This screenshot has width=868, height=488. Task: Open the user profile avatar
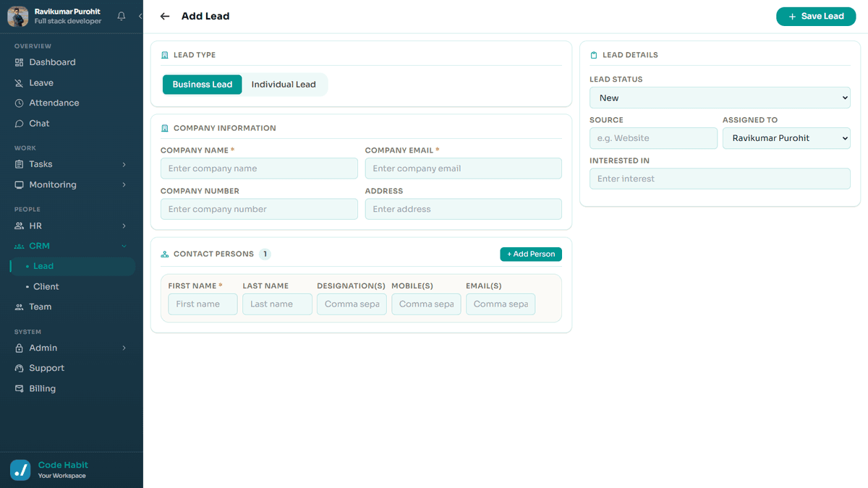click(18, 16)
